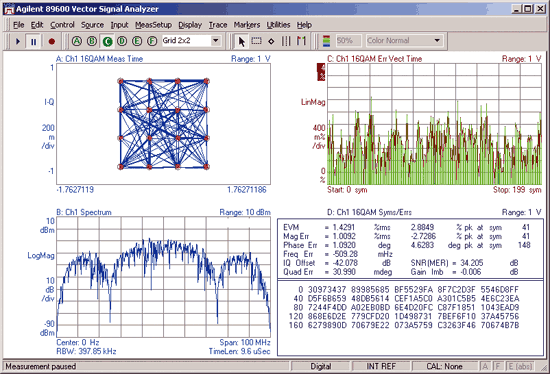This screenshot has width=550, height=374.
Task: Toggle trace F button
Action: 152,41
